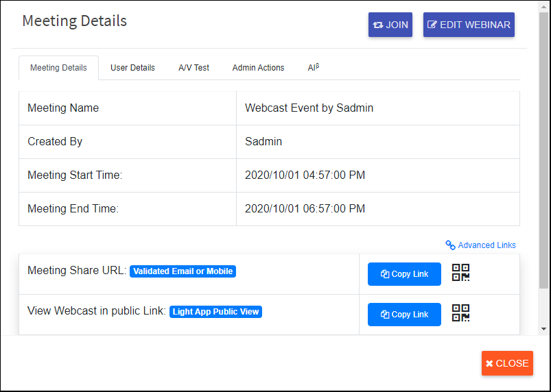551x392 pixels.
Task: Open the A/V Test tab
Action: 194,68
